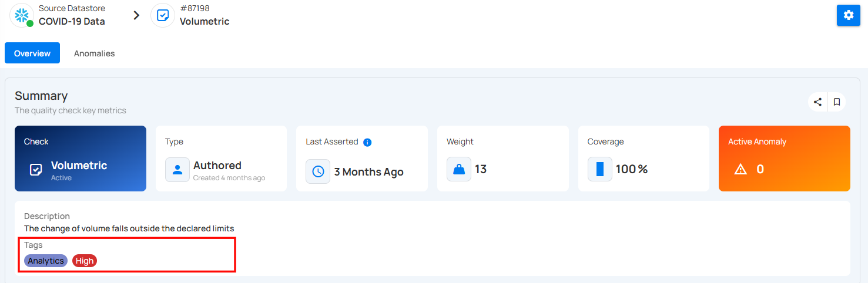Click the Authored person icon
The width and height of the screenshot is (868, 283).
coord(177,170)
